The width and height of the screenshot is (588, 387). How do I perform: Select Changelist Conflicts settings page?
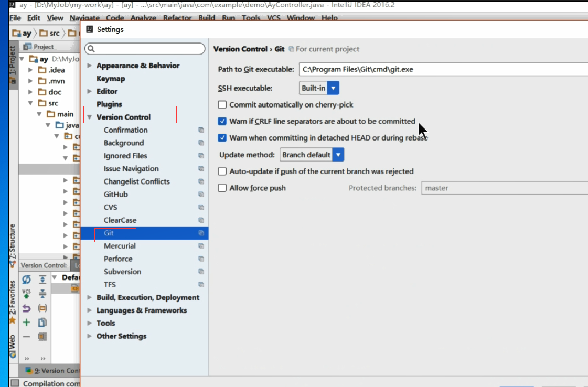pyautogui.click(x=136, y=181)
